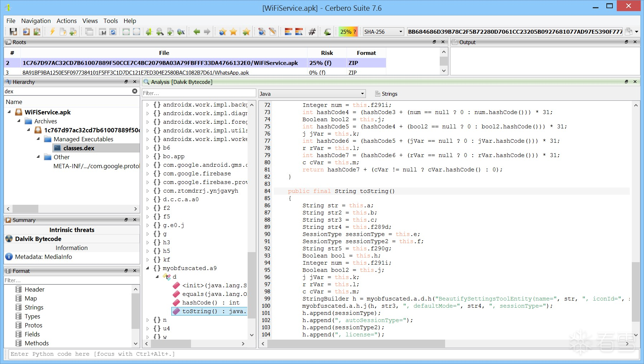Image resolution: width=644 pixels, height=364 pixels.
Task: Close the Summary panel
Action: tap(135, 220)
